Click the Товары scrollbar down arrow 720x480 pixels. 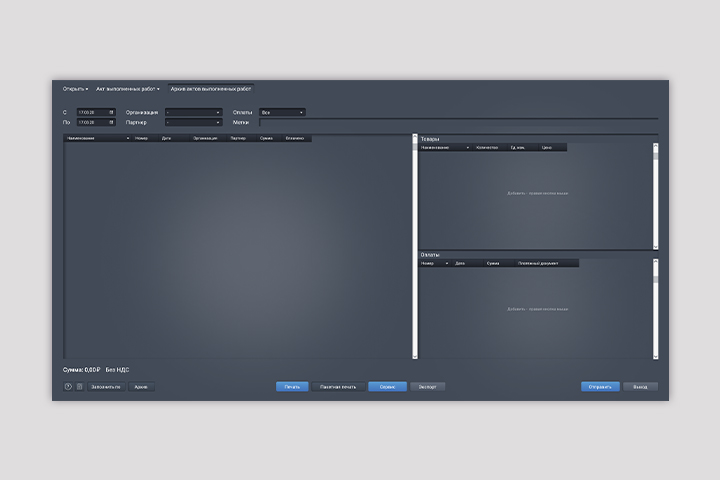click(656, 247)
